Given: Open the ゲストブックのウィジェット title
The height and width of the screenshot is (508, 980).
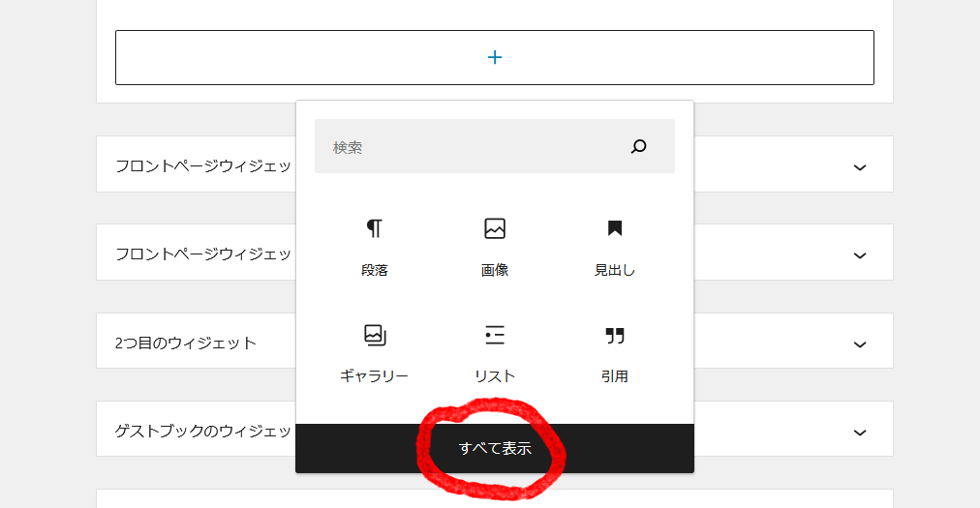Looking at the screenshot, I should click(x=203, y=431).
